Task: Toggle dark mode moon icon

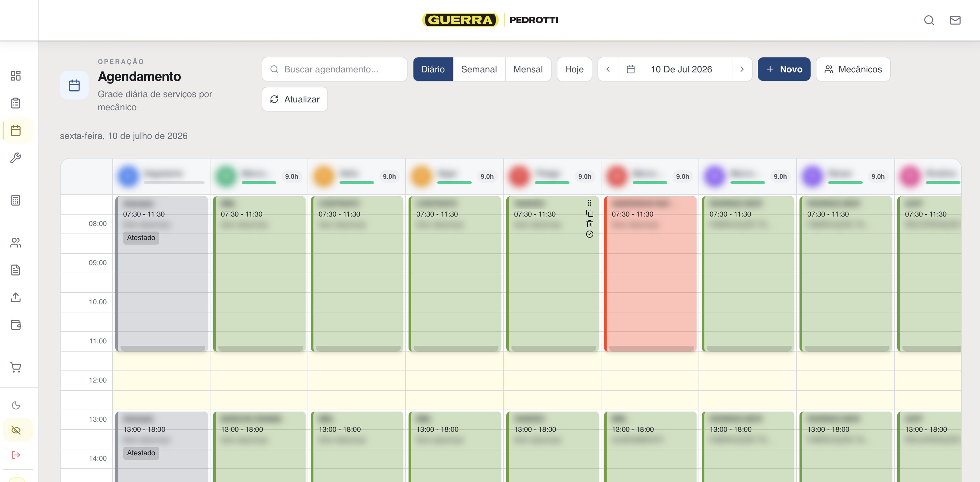Action: click(x=16, y=405)
